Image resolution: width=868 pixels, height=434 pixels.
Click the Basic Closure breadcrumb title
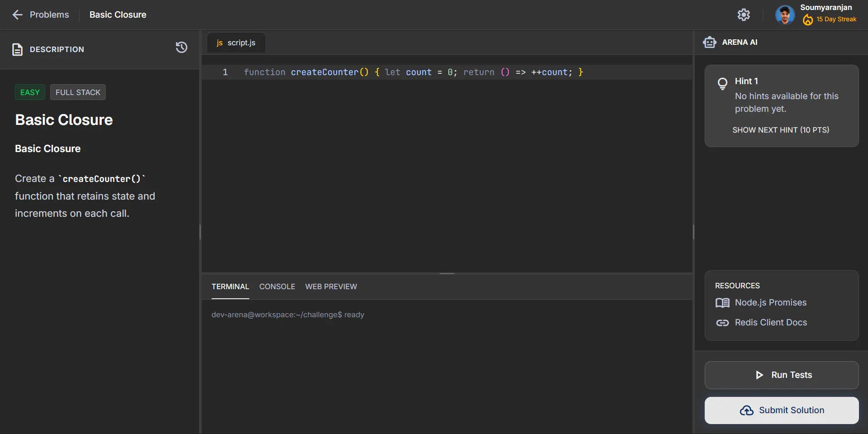[x=118, y=14]
